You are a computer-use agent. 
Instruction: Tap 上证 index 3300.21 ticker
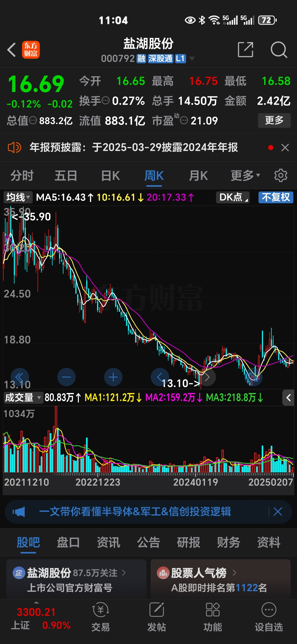pos(41,618)
